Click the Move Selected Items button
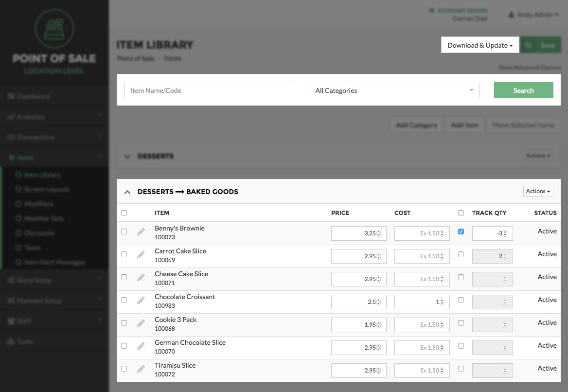Viewport: 568px width, 392px height. point(523,125)
